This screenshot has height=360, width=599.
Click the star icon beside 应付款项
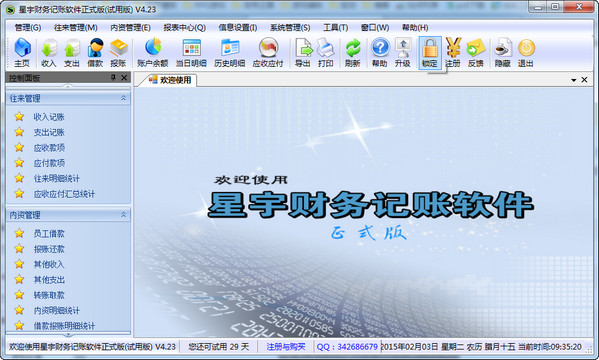19,163
